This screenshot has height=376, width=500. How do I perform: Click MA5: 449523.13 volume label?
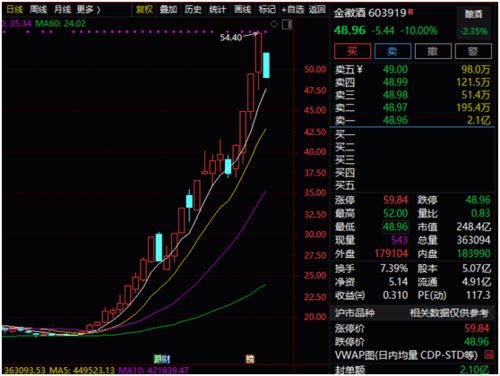tap(82, 370)
